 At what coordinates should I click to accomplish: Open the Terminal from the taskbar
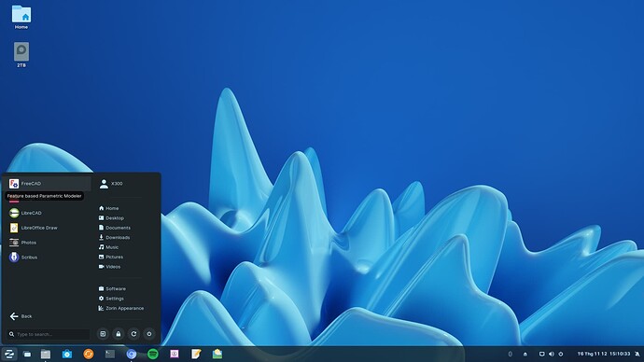[110, 354]
